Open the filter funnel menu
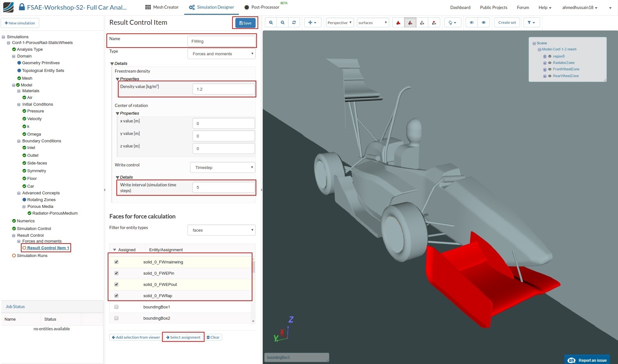This screenshot has width=618, height=364. (x=531, y=22)
